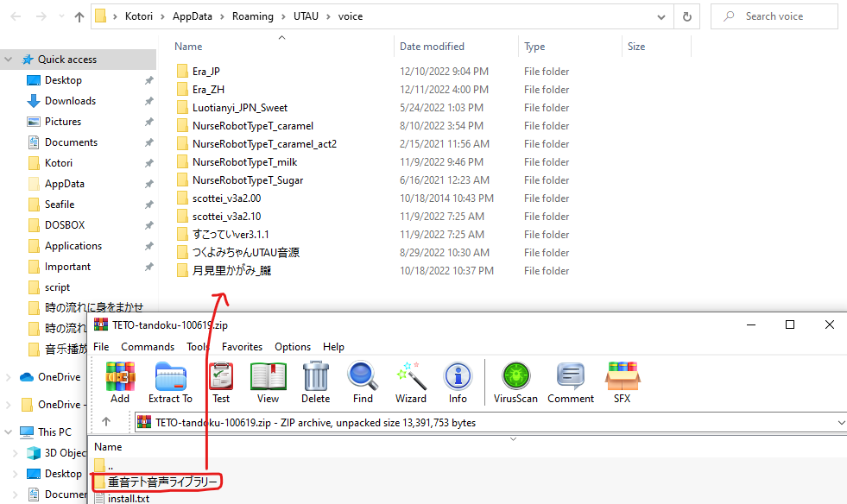
Task: Open the Favorites menu
Action: [242, 347]
